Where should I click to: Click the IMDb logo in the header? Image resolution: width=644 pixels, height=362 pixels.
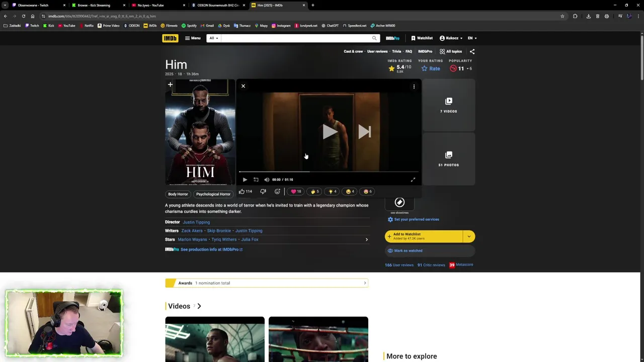(x=170, y=38)
